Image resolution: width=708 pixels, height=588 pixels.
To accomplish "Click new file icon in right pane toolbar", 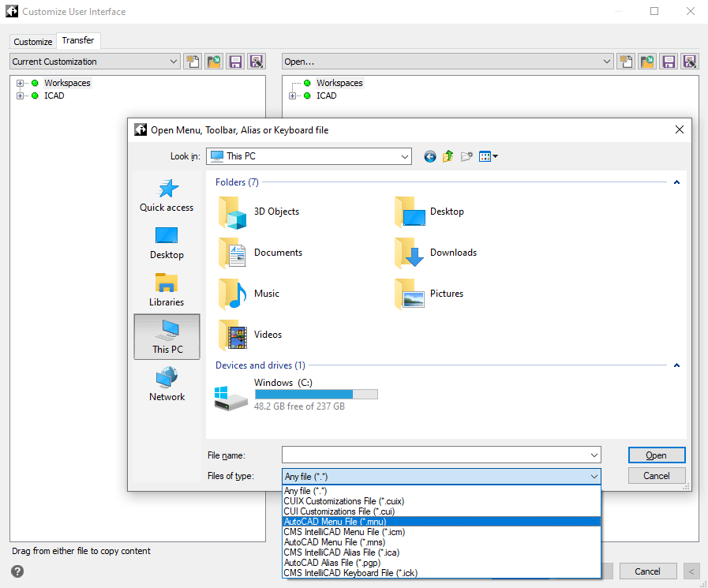I will point(626,62).
